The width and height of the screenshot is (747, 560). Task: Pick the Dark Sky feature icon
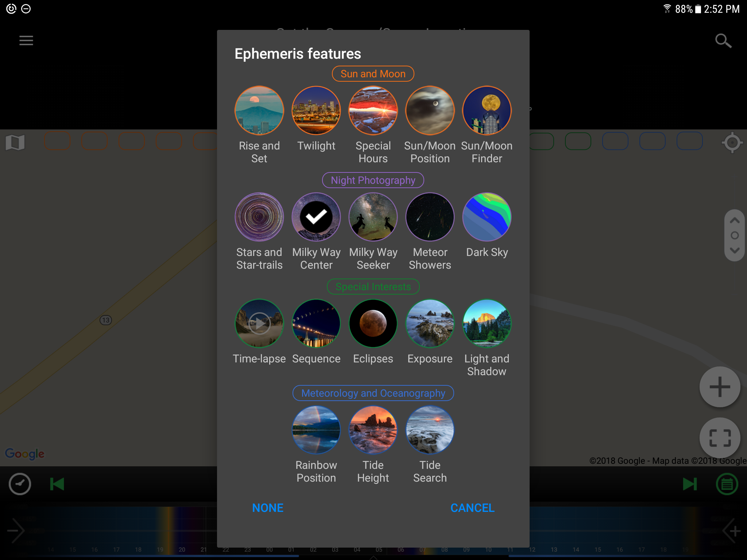[487, 217]
